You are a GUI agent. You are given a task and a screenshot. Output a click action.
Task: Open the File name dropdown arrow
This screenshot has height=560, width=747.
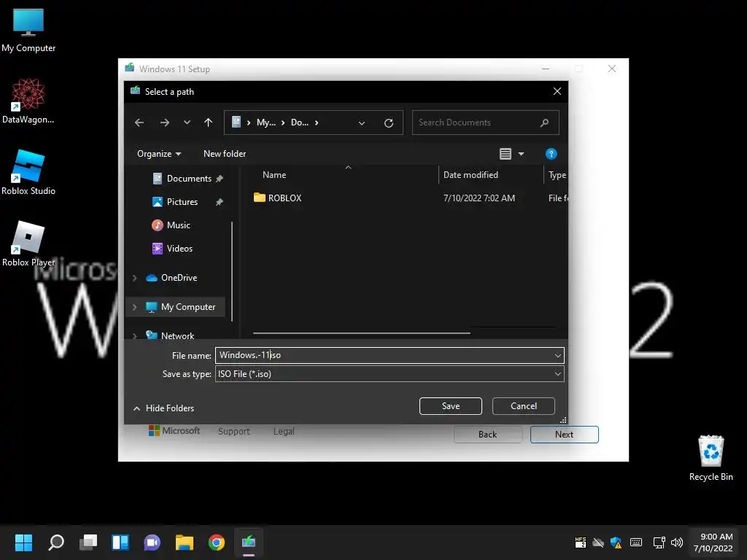click(558, 355)
